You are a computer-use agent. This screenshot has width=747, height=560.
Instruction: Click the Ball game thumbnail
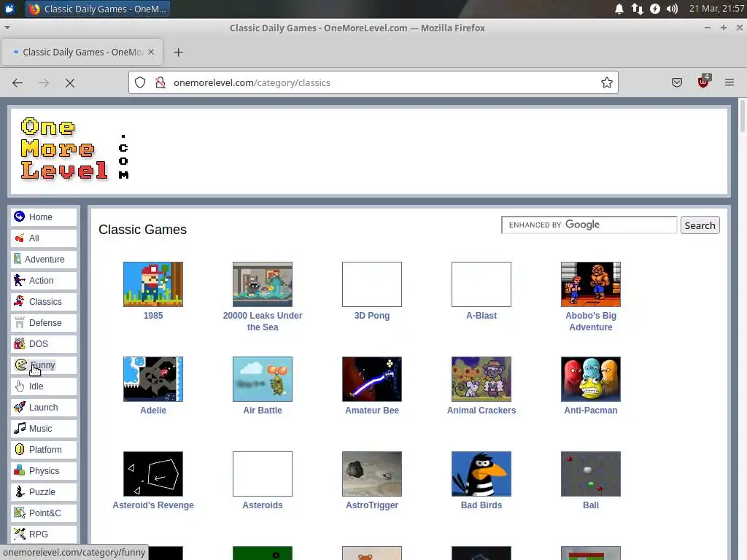click(591, 474)
